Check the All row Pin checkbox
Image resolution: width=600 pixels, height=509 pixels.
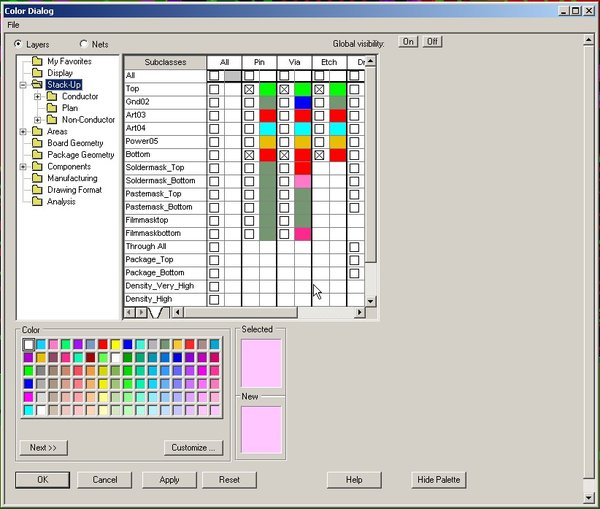249,75
